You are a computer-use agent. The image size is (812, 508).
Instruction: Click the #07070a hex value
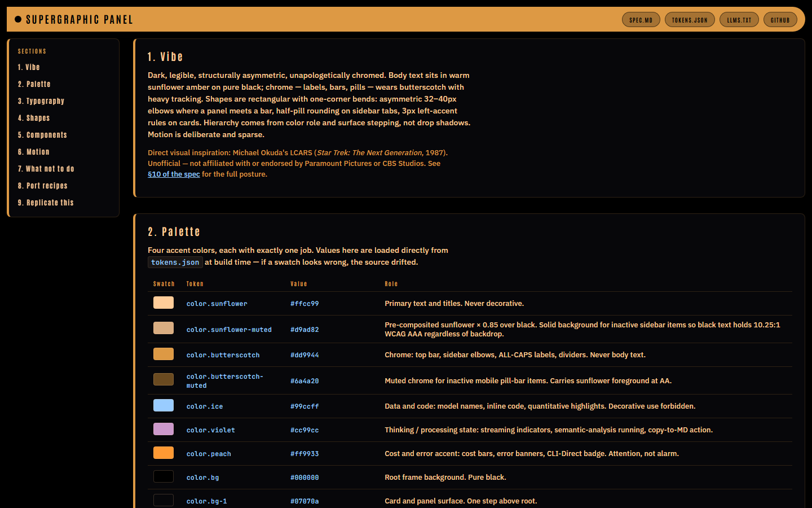[x=304, y=501]
